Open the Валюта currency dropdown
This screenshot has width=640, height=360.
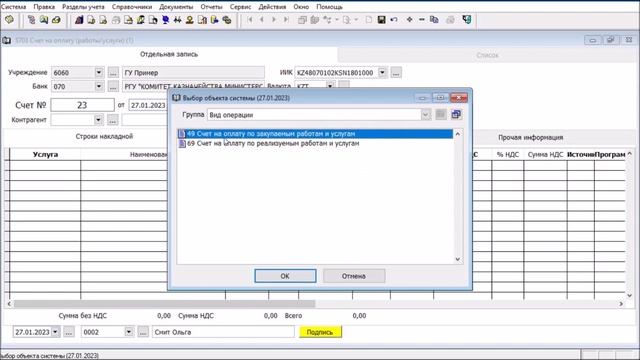[x=330, y=86]
